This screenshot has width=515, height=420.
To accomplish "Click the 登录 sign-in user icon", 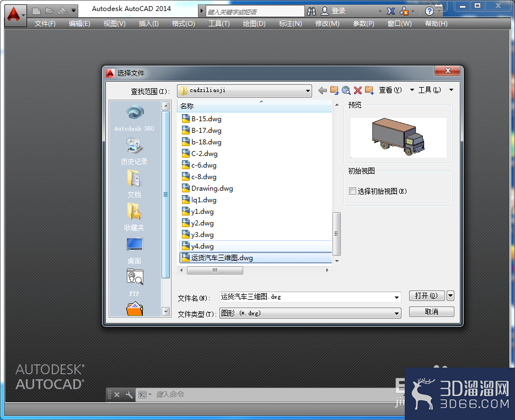I will click(325, 11).
